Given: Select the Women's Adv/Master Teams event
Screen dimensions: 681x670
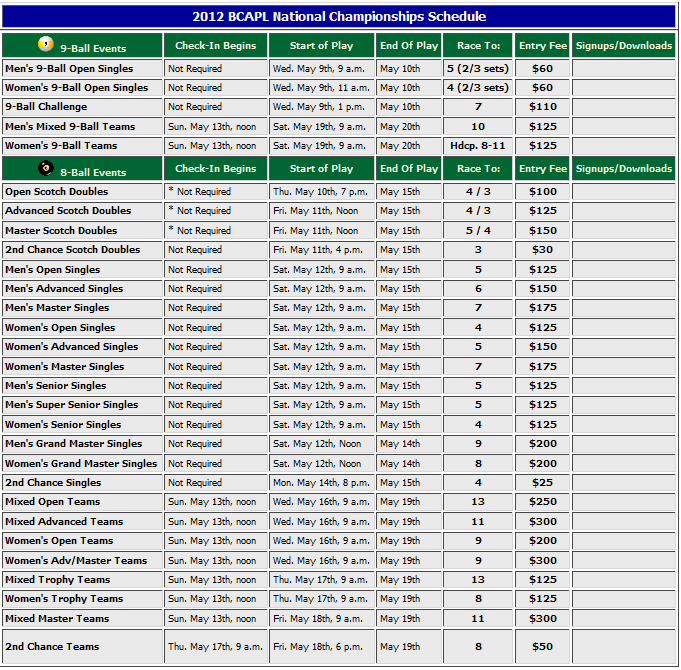Looking at the screenshot, I should [x=75, y=560].
